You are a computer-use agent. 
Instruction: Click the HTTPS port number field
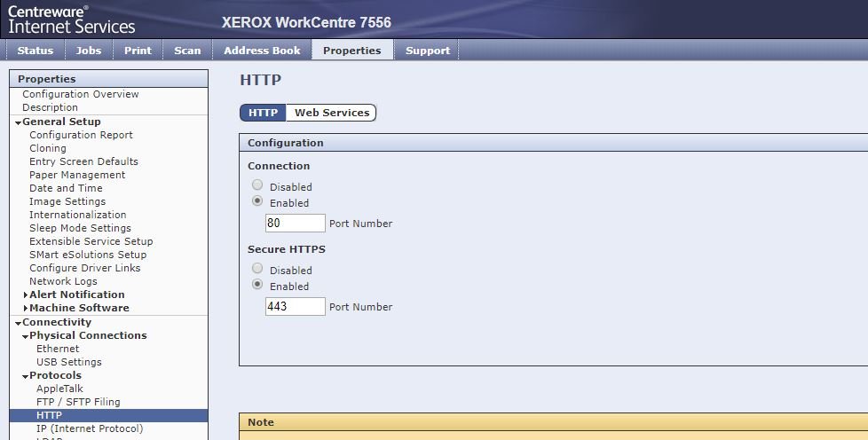pyautogui.click(x=296, y=306)
